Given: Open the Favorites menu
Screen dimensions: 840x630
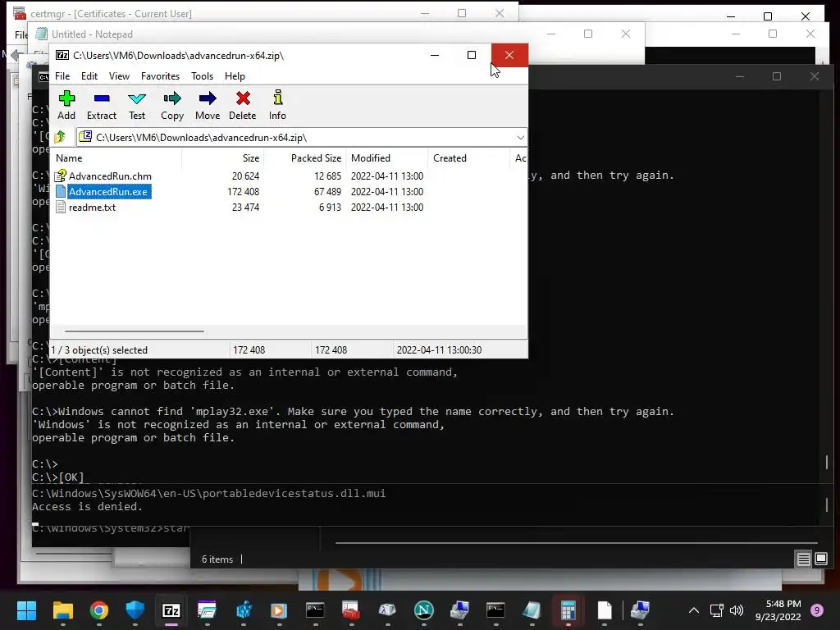Looking at the screenshot, I should [x=160, y=76].
